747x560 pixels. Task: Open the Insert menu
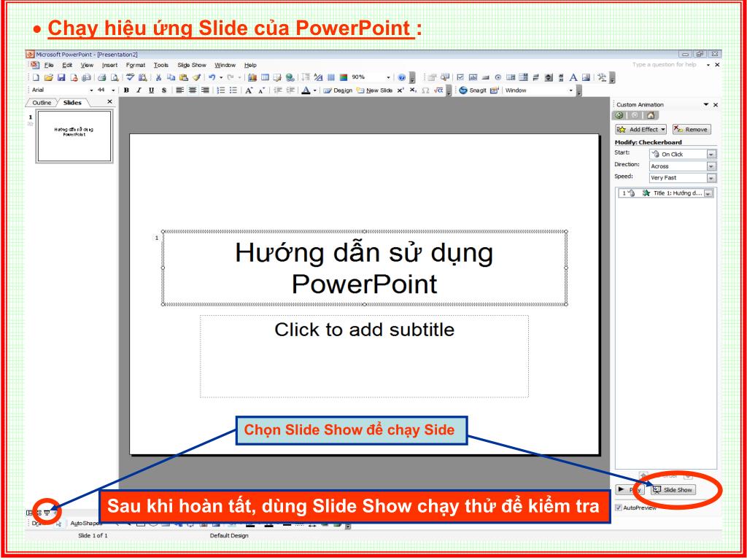pos(109,65)
